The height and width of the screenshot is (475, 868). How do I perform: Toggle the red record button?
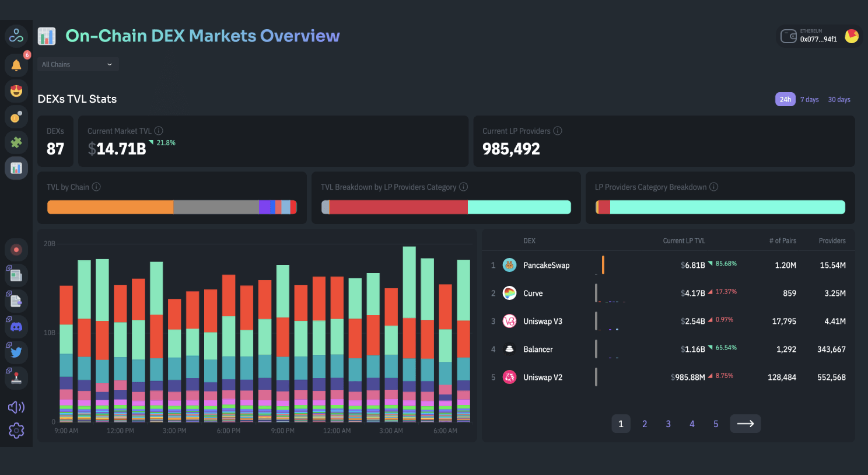click(x=16, y=250)
